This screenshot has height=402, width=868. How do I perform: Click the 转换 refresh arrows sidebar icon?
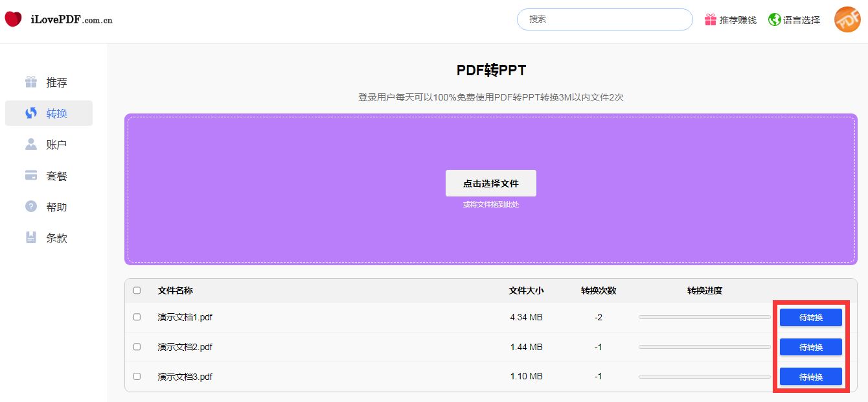[x=31, y=113]
